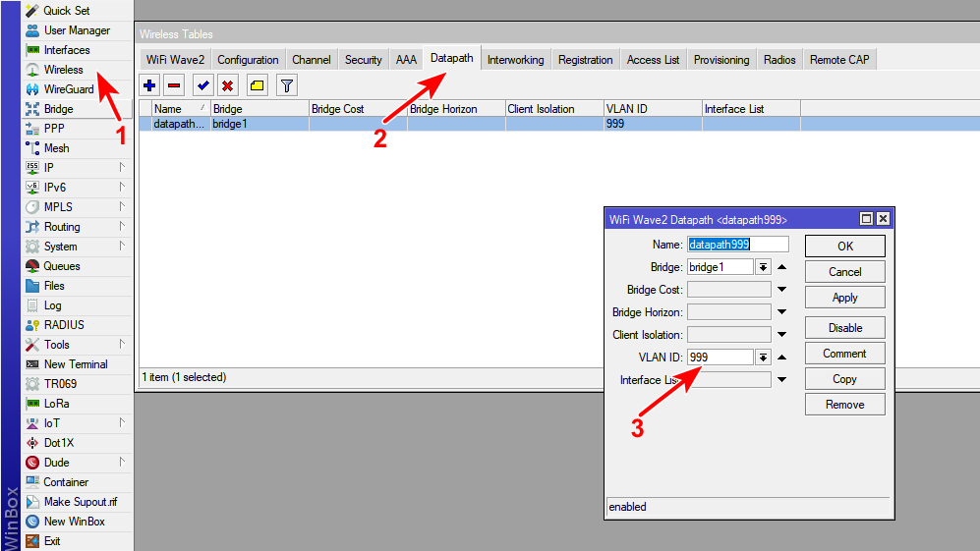Viewport: 980px width, 551px height.
Task: Switch to the WiFi Wave2 tab
Action: click(x=175, y=60)
